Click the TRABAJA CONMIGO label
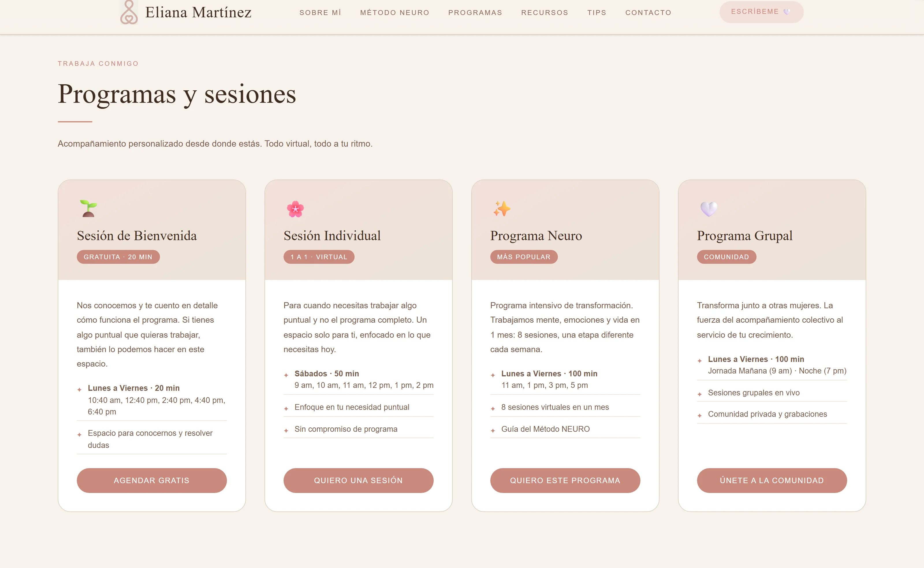 coord(98,63)
